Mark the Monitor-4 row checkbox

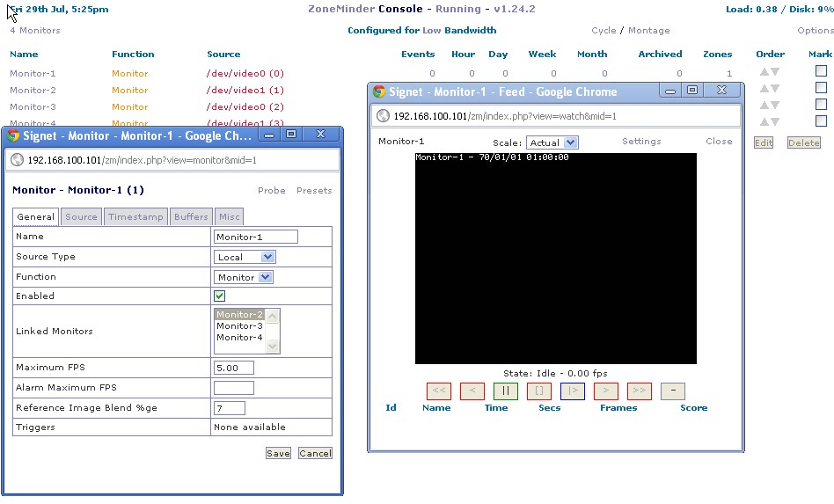[x=821, y=121]
